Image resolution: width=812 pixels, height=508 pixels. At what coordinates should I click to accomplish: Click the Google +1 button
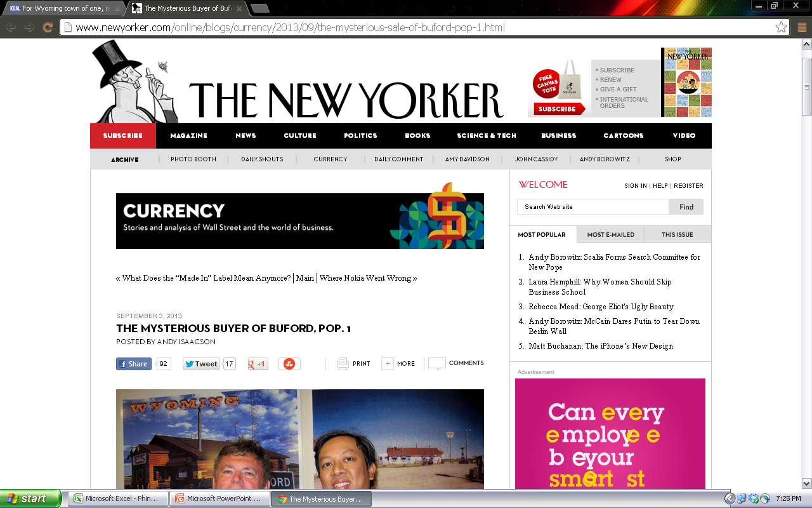pyautogui.click(x=258, y=364)
